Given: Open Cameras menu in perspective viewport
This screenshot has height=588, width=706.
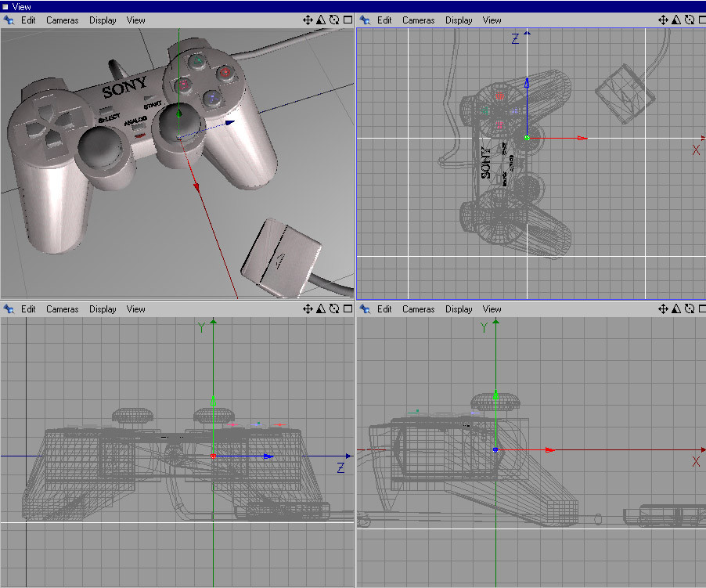Looking at the screenshot, I should coord(62,20).
